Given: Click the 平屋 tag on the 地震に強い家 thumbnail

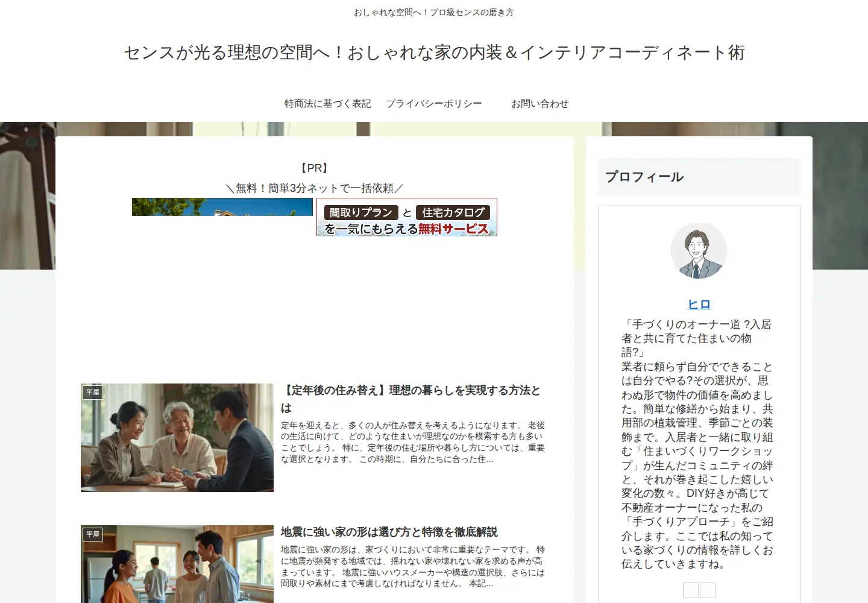Looking at the screenshot, I should (93, 534).
